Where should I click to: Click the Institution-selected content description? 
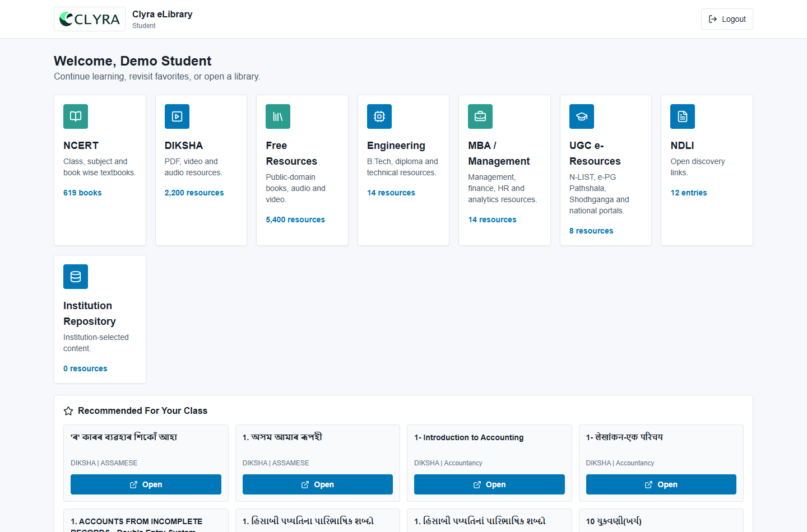coord(96,343)
